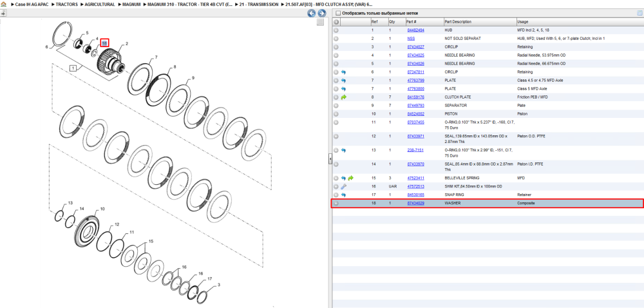644x308 pixels.
Task: Click the blue replacement arrow for SNAP RING
Action: pyautogui.click(x=343, y=195)
